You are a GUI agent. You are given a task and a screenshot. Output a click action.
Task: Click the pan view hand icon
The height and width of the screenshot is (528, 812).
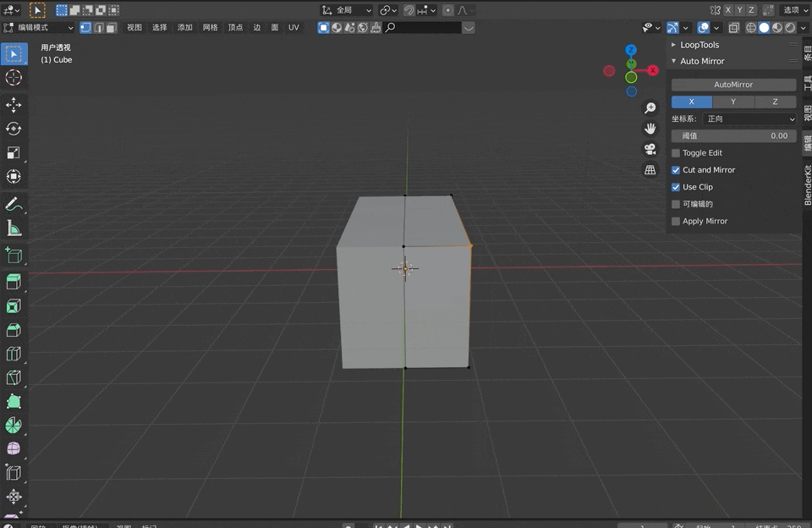point(650,129)
